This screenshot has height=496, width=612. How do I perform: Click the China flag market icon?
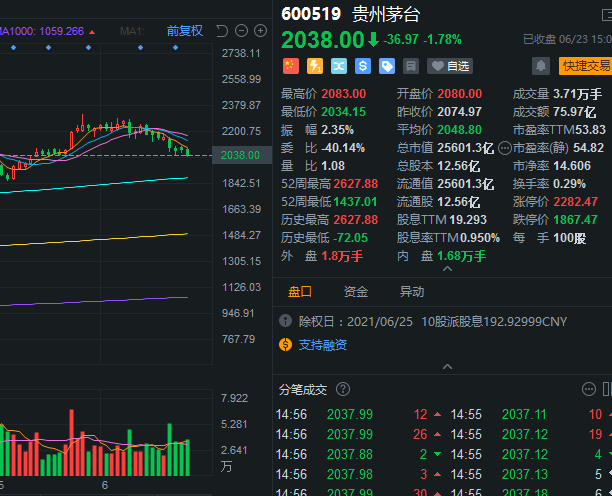(x=290, y=66)
